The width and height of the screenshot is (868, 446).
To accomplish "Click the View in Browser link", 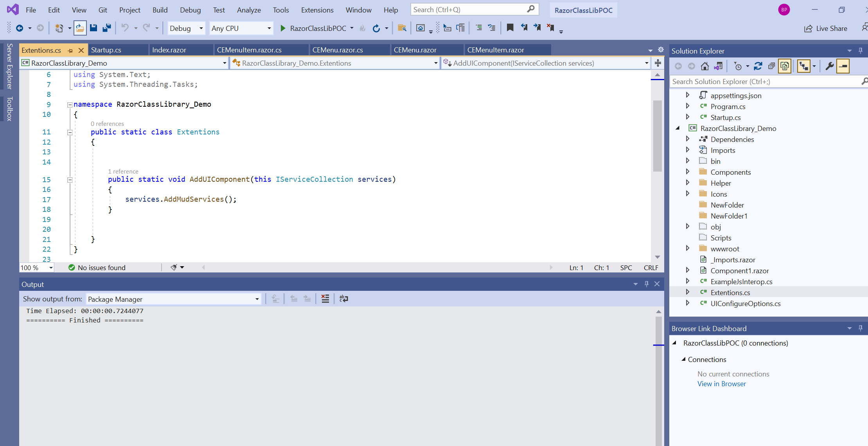I will [x=721, y=384].
